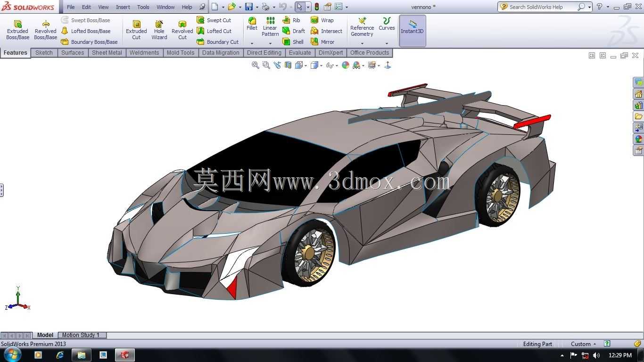Switch to the Evaluate tab

pos(300,53)
